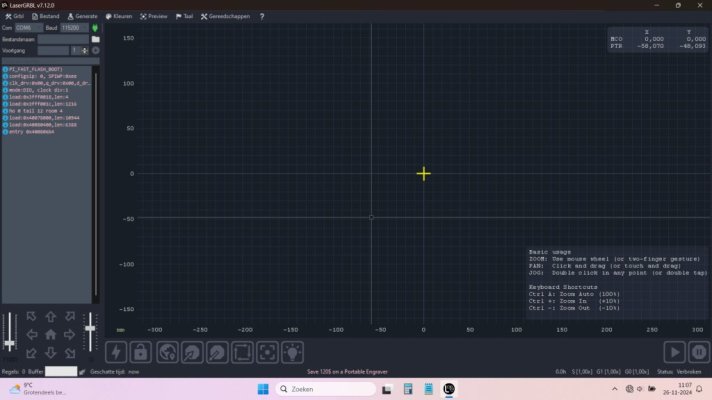This screenshot has height=400, width=712.
Task: Click the small icon beside the Buffer bar
Action: pyautogui.click(x=82, y=372)
